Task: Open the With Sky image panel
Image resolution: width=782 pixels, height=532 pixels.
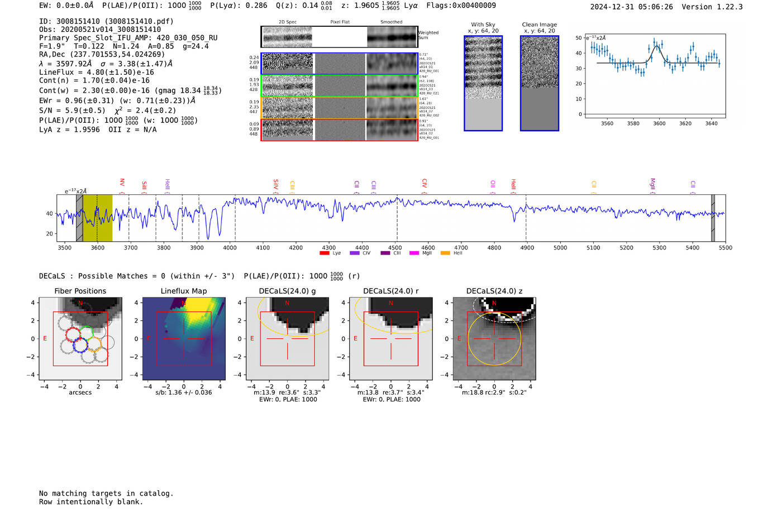Action: [x=483, y=83]
